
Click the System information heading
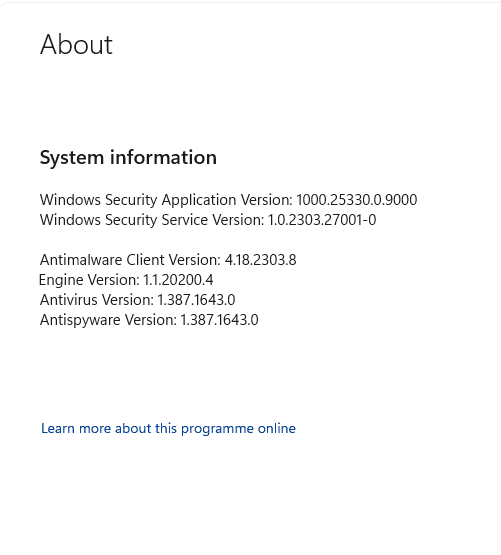(128, 158)
